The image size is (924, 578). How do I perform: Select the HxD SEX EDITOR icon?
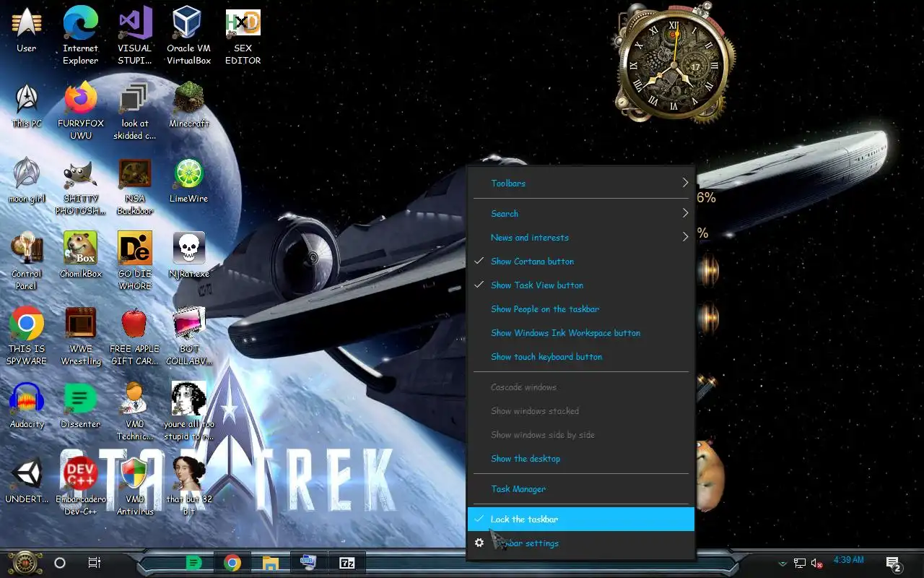coord(243,36)
